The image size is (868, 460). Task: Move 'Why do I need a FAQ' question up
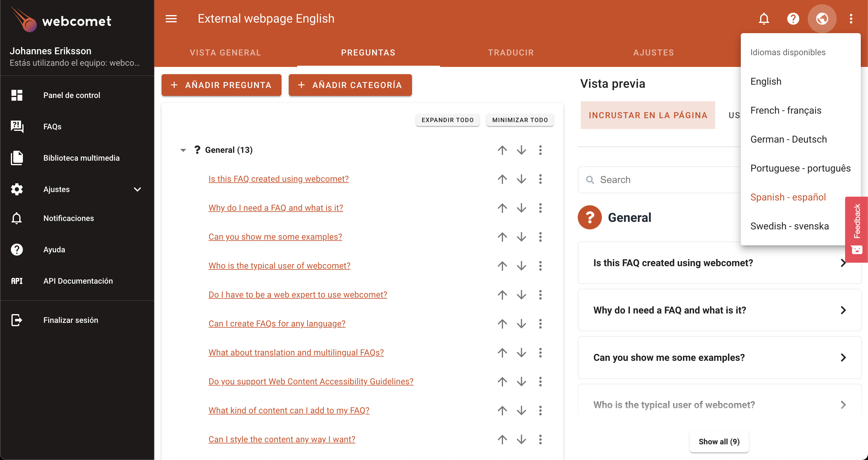pyautogui.click(x=502, y=208)
